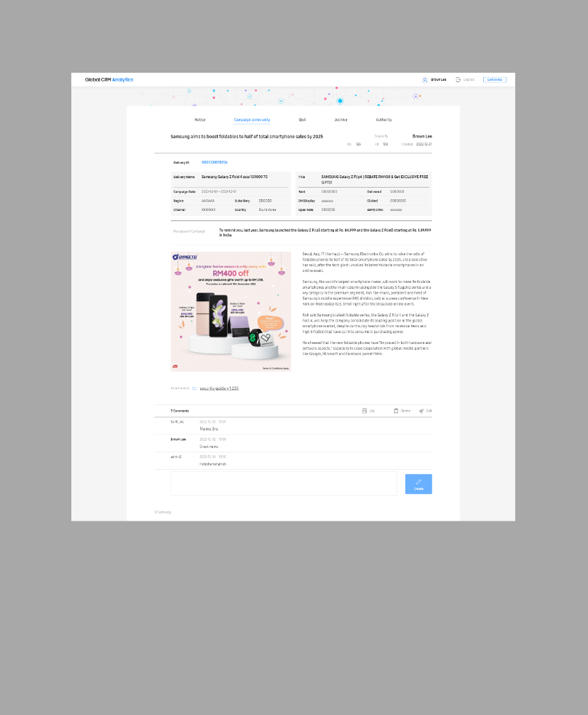Delete this post using the Delete icon
The height and width of the screenshot is (715, 588).
coord(402,411)
